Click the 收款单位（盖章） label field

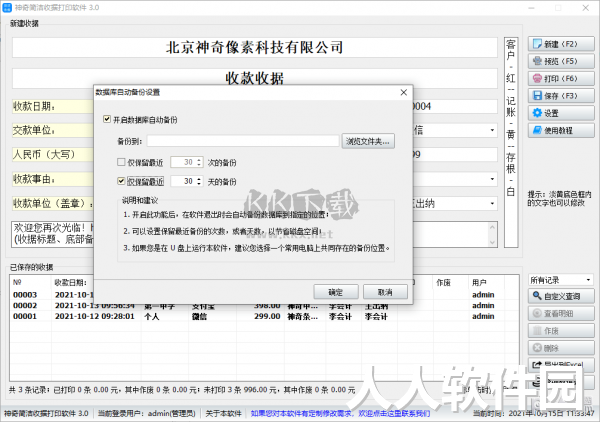point(52,204)
